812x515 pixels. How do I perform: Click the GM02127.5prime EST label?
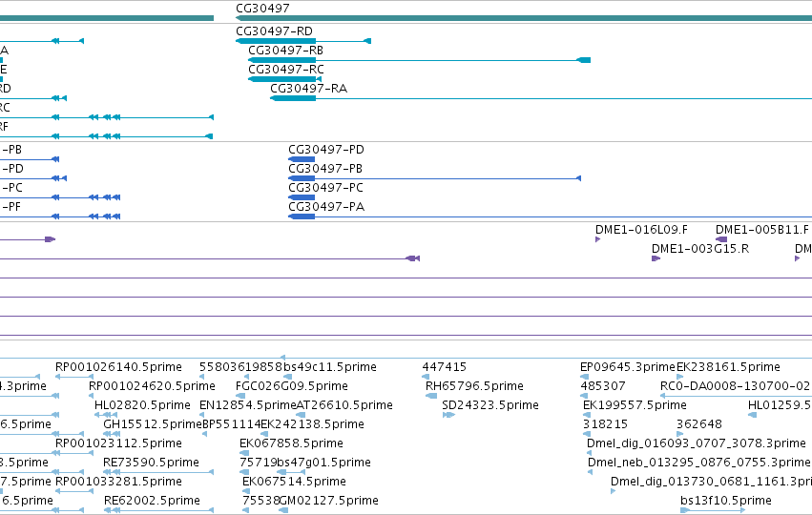click(x=329, y=501)
